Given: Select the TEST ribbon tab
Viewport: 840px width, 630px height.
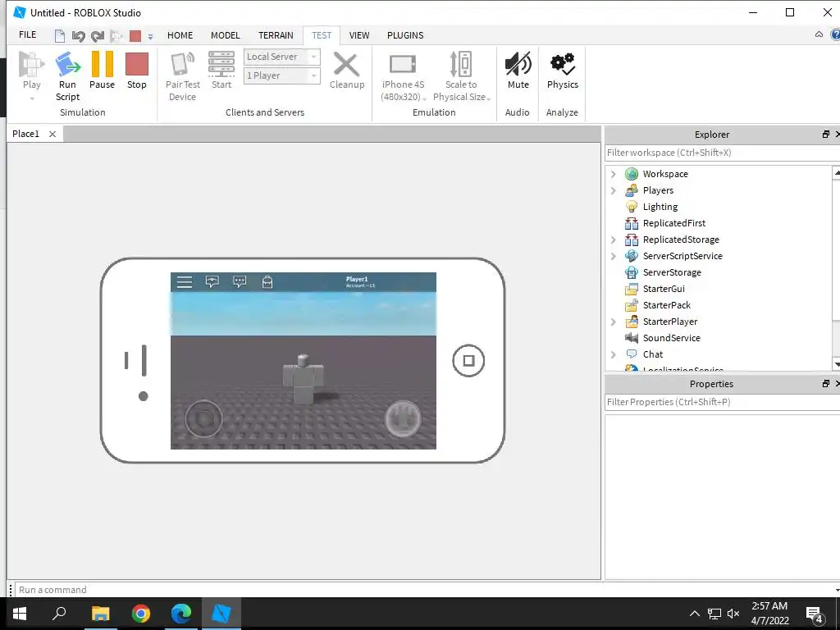Looking at the screenshot, I should click(x=322, y=35).
